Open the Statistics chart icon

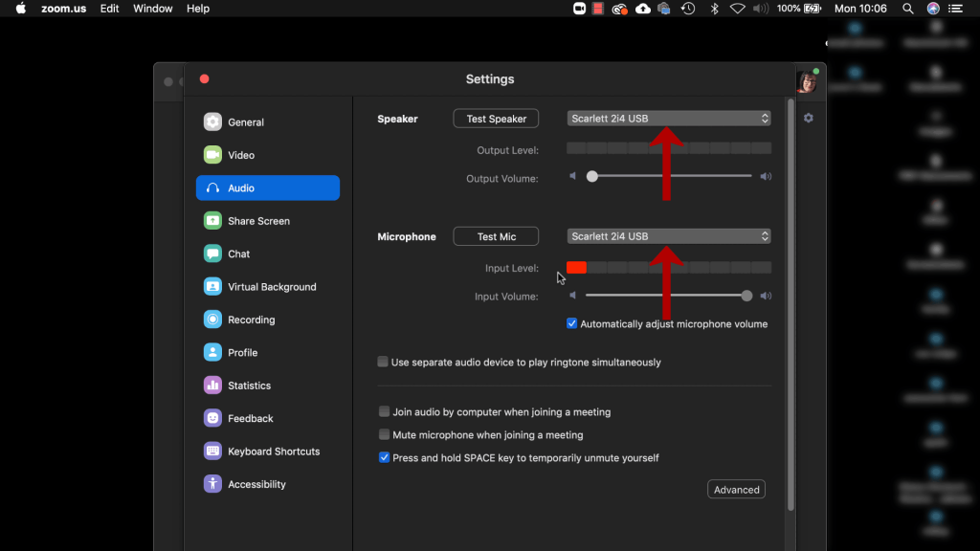click(x=212, y=386)
